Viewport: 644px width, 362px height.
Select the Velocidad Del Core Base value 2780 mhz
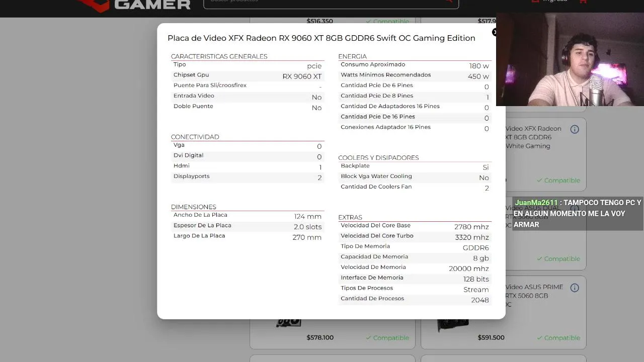pyautogui.click(x=471, y=227)
